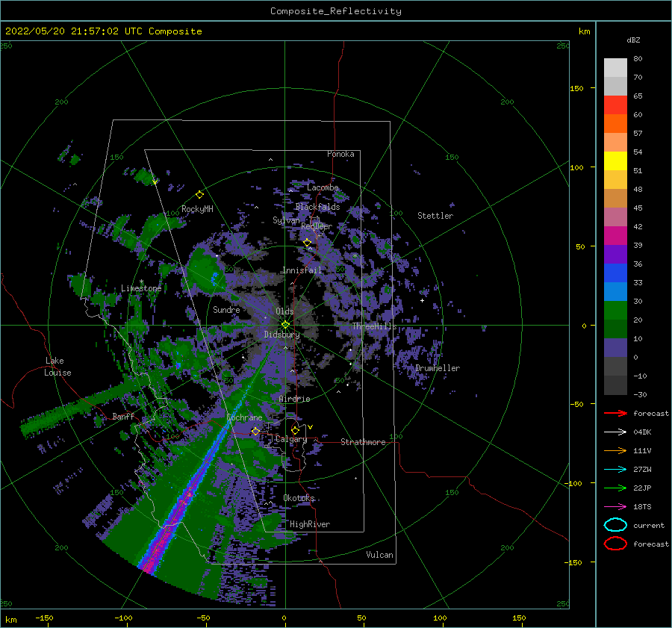
Task: Click the yellow radar-site diamond at Didsbury
Action: coord(285,325)
